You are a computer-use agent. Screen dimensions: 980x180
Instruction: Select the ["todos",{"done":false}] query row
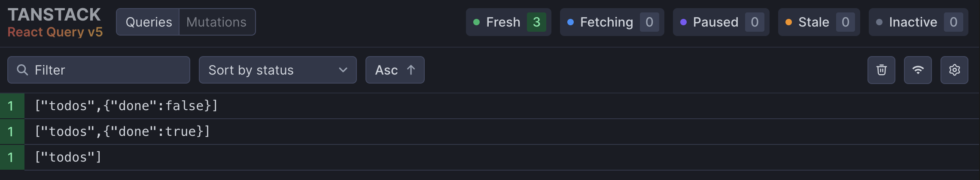click(x=490, y=106)
